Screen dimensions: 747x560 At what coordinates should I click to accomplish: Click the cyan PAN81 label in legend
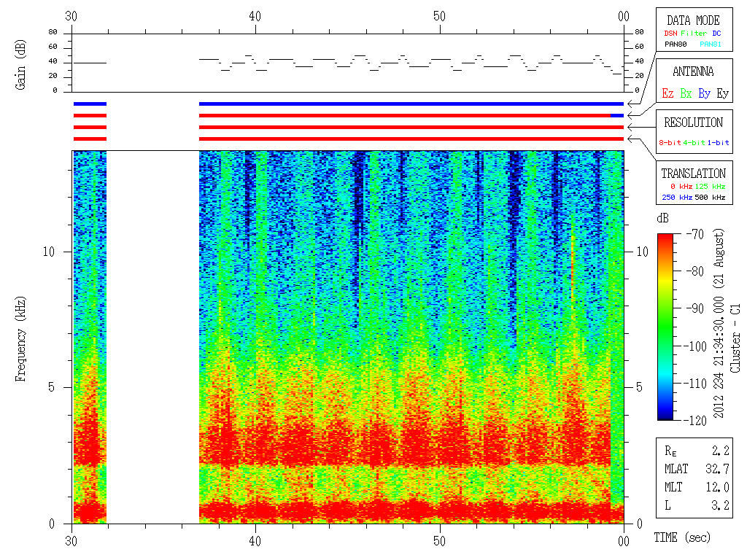click(x=711, y=44)
